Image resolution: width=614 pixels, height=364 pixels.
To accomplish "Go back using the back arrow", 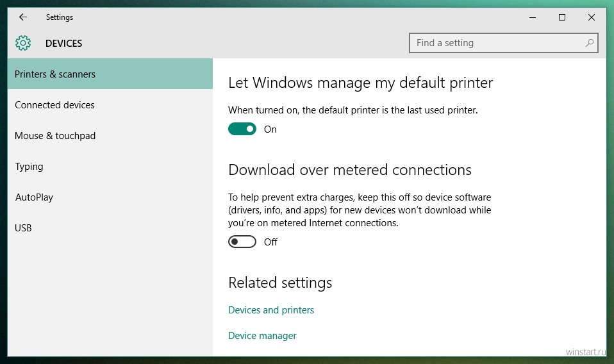I will [23, 17].
